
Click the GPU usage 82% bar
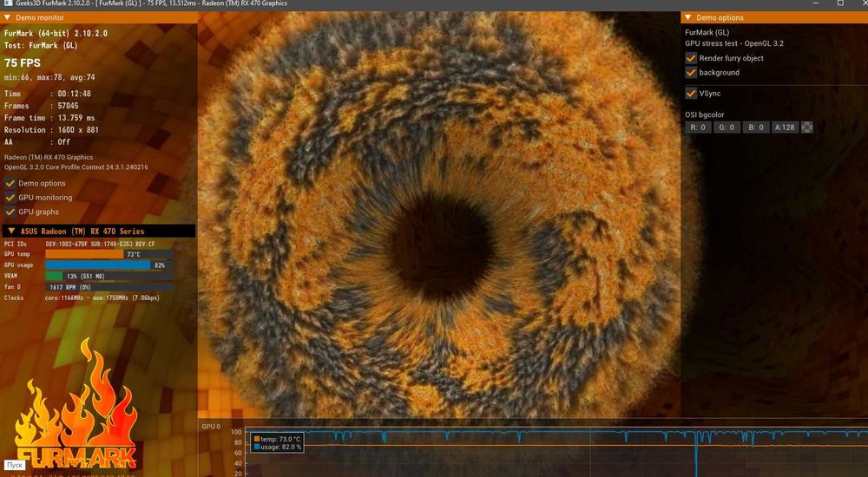(109, 265)
